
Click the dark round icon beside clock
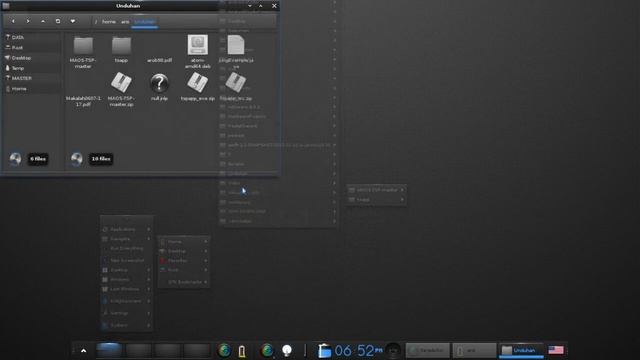tap(393, 351)
